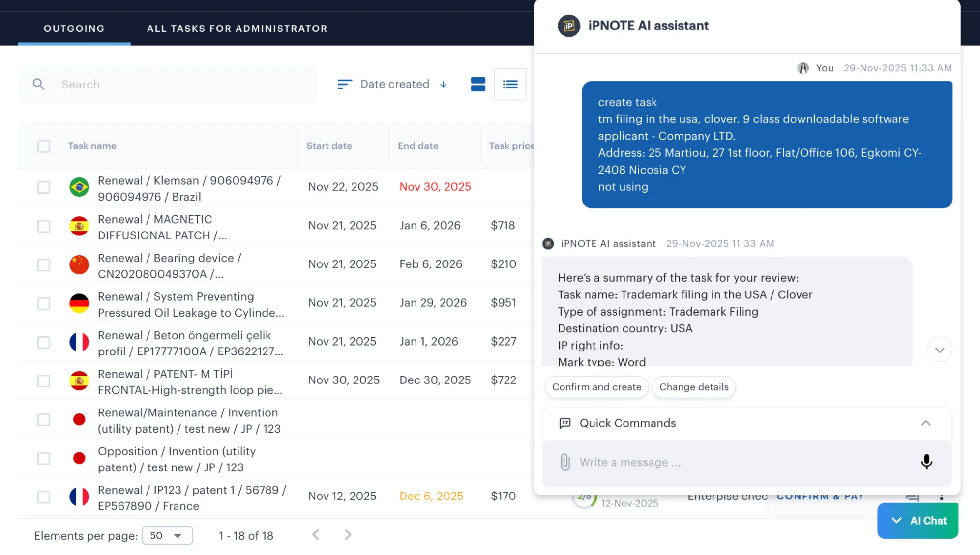
Task: Check the Renewal Klemsan Brazil task row
Action: 44,187
